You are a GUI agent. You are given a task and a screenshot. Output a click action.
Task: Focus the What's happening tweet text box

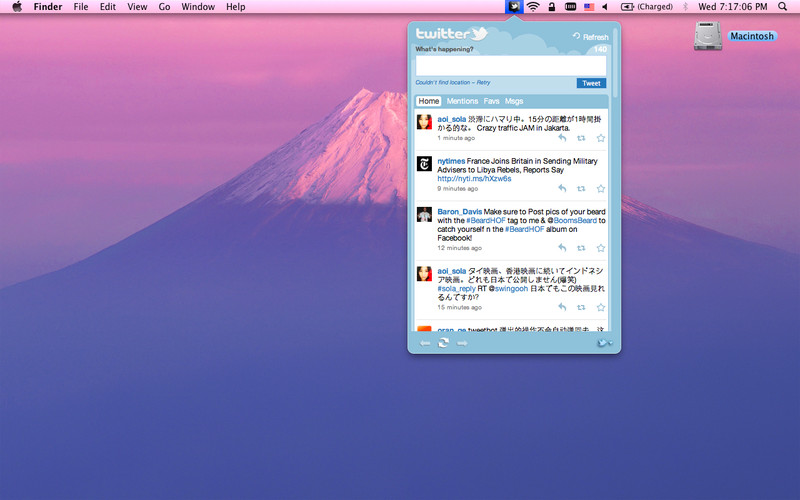(x=511, y=66)
